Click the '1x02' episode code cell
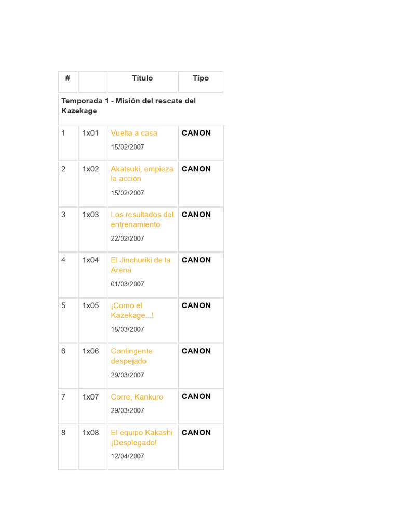 pos(90,169)
